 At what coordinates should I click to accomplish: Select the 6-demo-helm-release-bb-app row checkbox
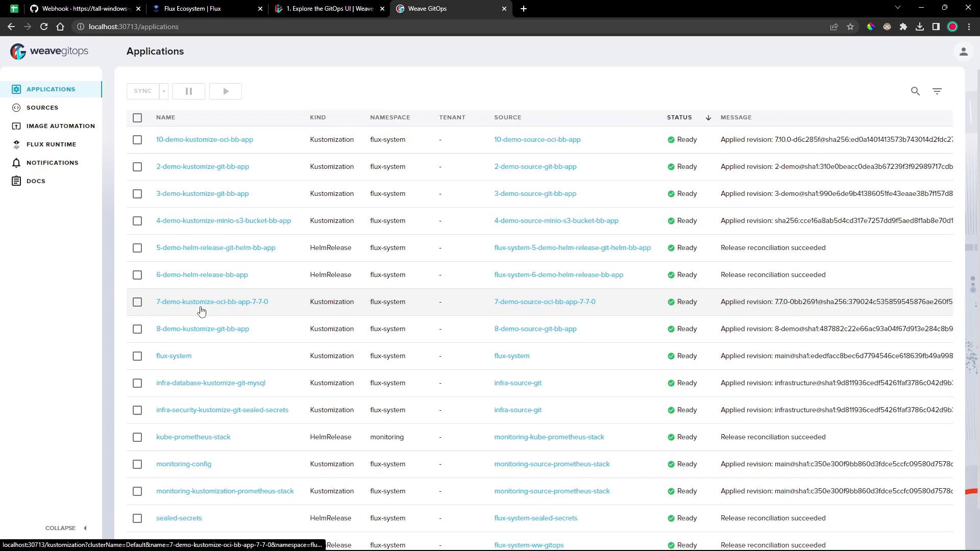(x=137, y=275)
